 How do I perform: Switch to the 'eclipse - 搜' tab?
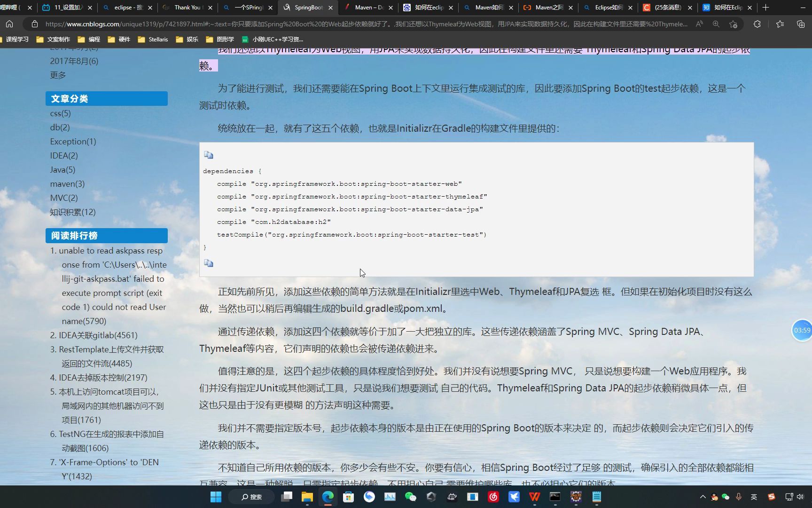127,8
